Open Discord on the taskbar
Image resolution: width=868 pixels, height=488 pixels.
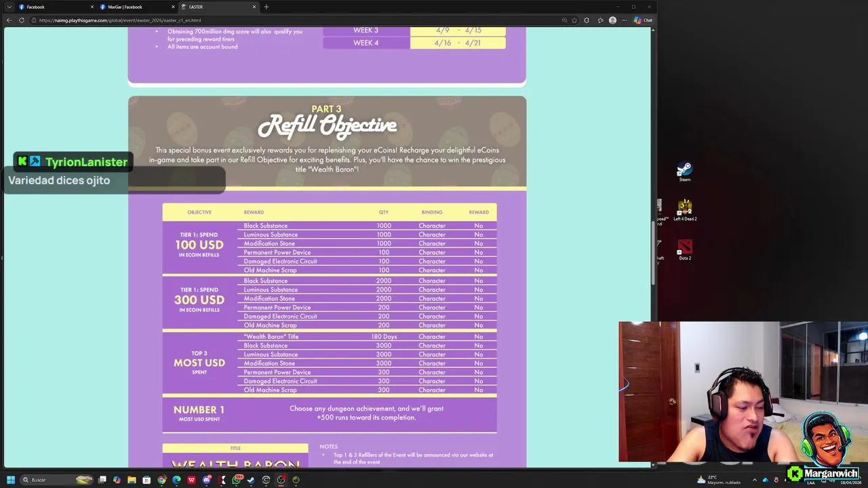pos(206,480)
